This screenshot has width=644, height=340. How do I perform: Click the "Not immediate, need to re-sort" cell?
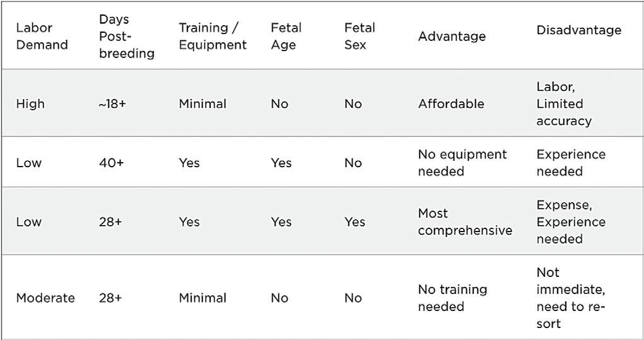point(570,298)
